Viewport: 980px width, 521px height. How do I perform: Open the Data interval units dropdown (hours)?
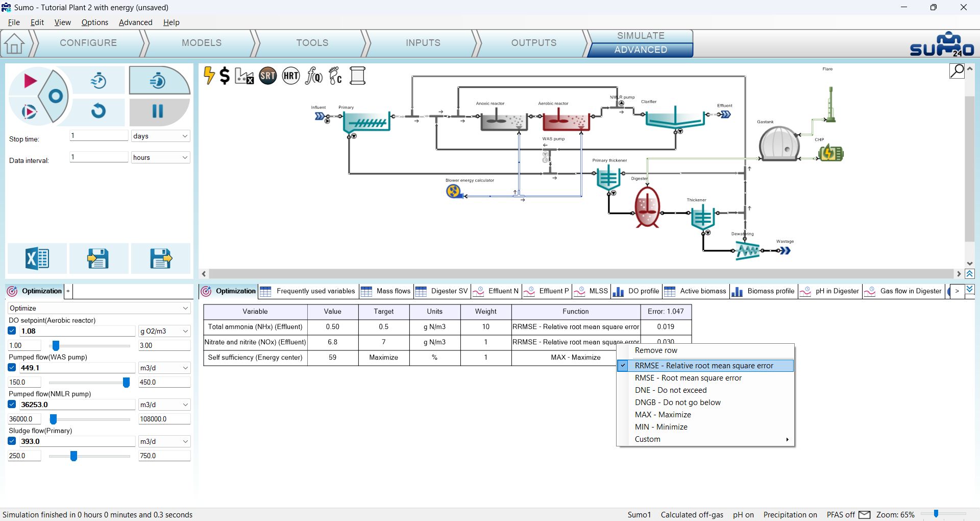pyautogui.click(x=160, y=157)
